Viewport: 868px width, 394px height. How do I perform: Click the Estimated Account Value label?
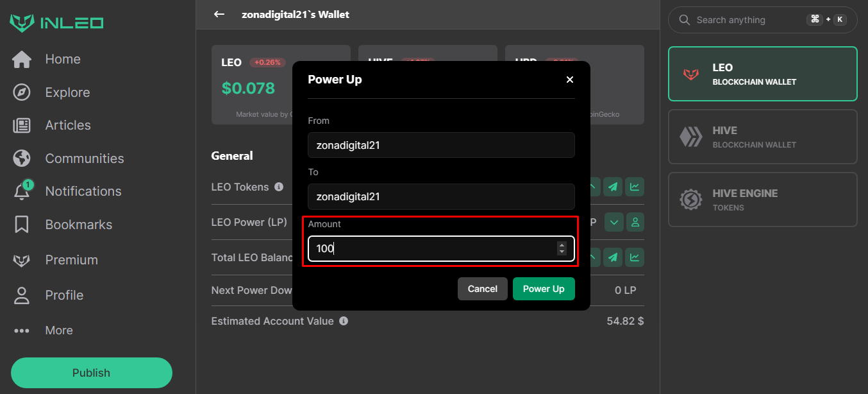(x=272, y=321)
